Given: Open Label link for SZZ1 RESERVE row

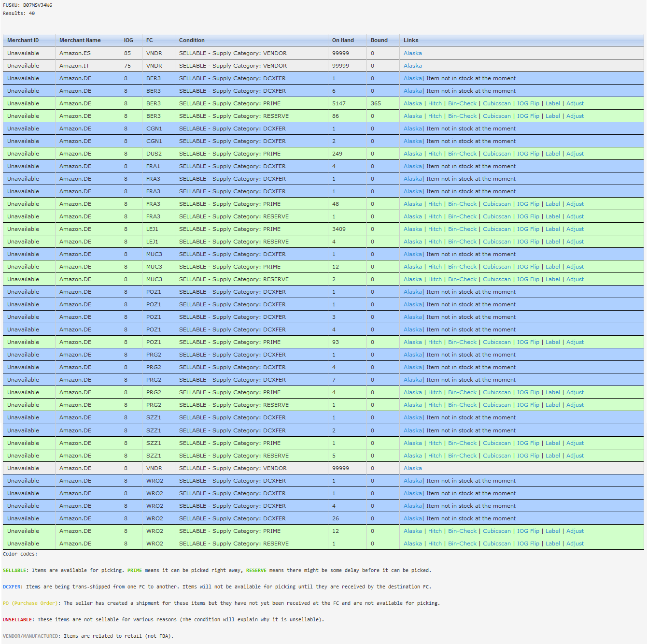Looking at the screenshot, I should (x=552, y=456).
